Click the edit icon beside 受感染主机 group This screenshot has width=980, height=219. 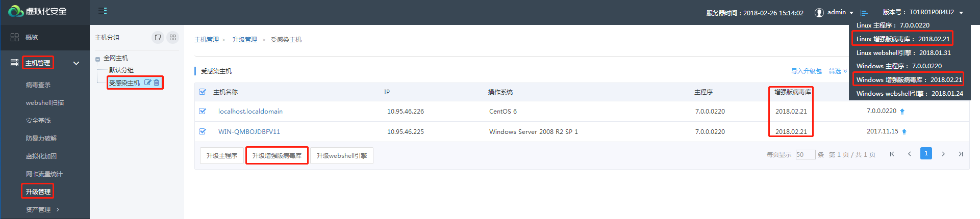tap(148, 83)
